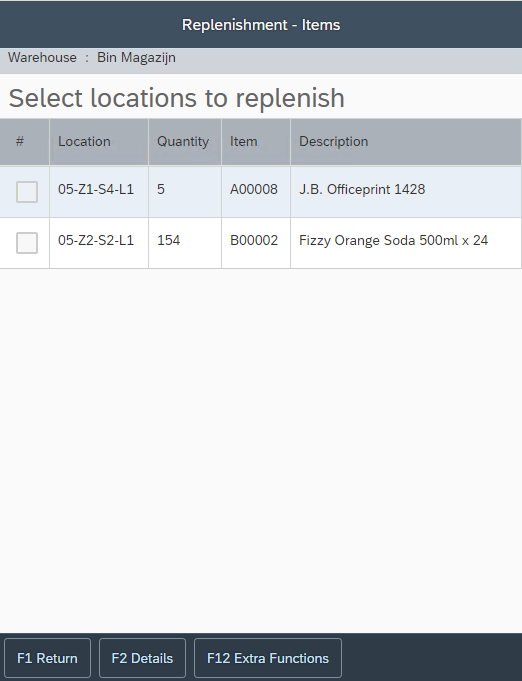Check the box for location 05-Z2-S2-L1

pyautogui.click(x=27, y=243)
